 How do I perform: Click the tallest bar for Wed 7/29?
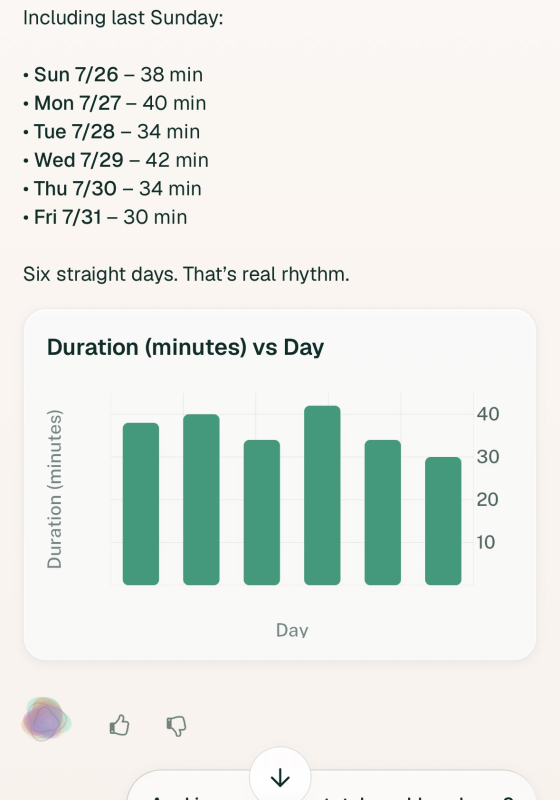point(322,495)
